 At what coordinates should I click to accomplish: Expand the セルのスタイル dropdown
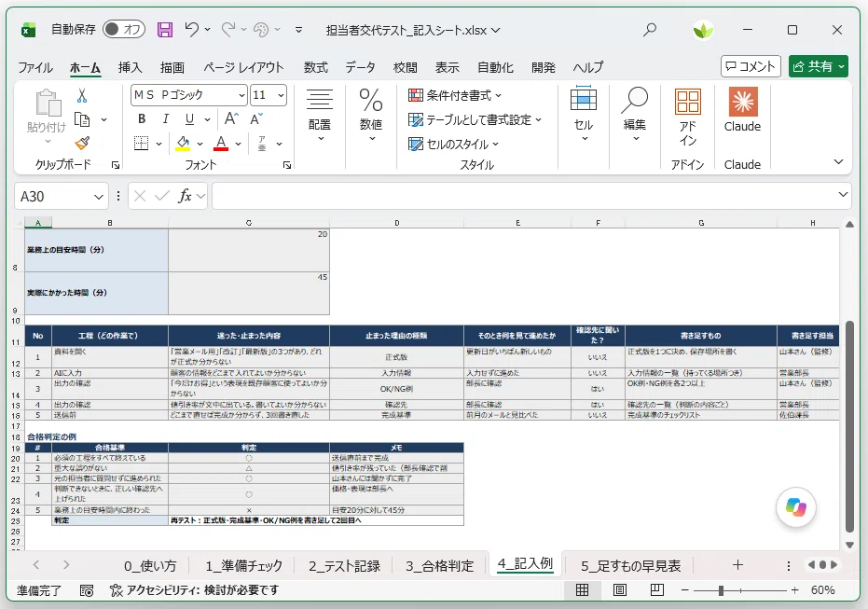click(495, 144)
